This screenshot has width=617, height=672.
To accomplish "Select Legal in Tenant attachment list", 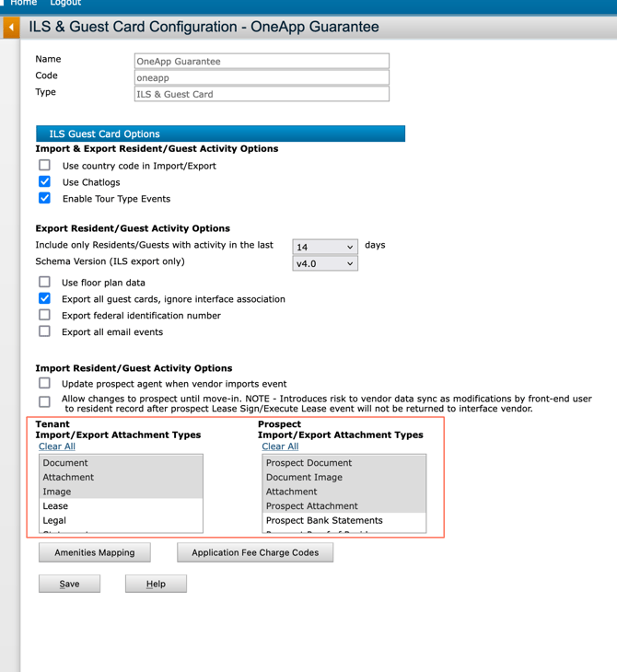I will coord(121,520).
